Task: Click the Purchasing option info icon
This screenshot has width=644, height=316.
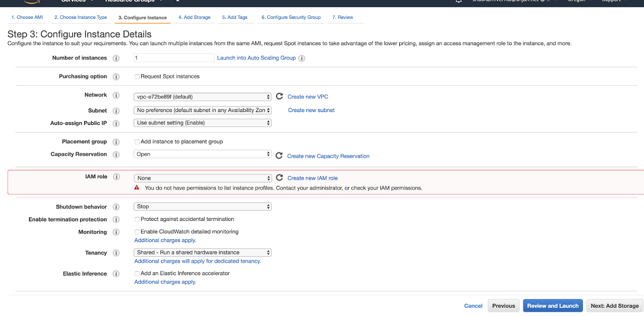Action: point(116,77)
